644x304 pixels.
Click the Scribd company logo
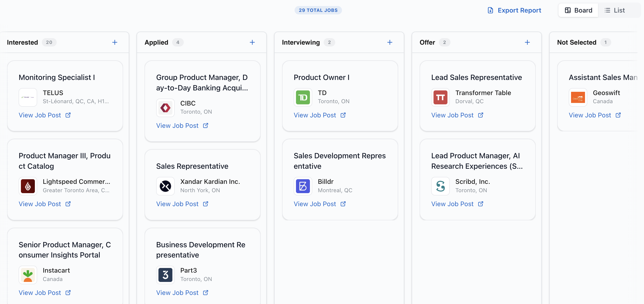point(440,186)
